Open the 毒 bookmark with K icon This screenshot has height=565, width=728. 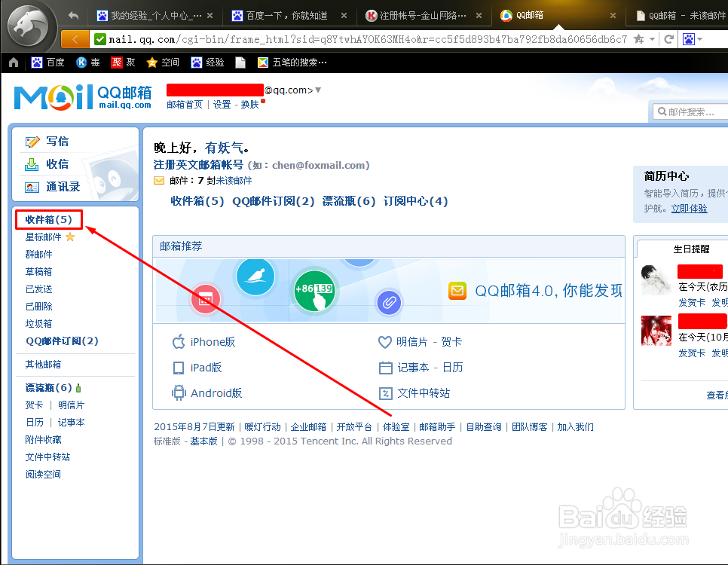(x=88, y=63)
